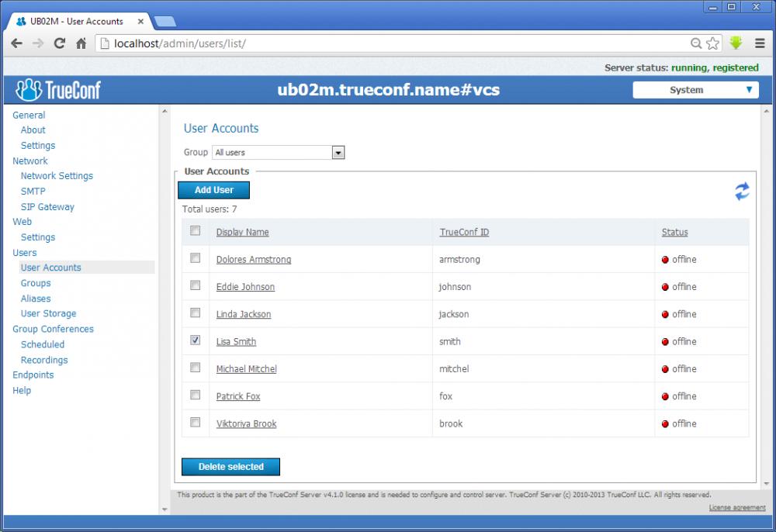
Task: Select all users via the header checkbox
Action: coord(194,231)
